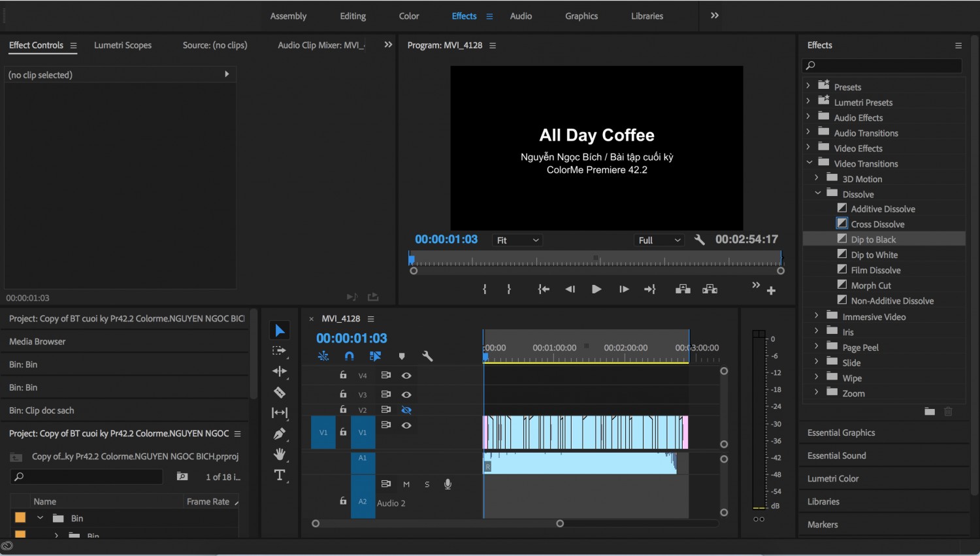Select the Ripple Edit tool
Image resolution: width=980 pixels, height=556 pixels.
280,371
